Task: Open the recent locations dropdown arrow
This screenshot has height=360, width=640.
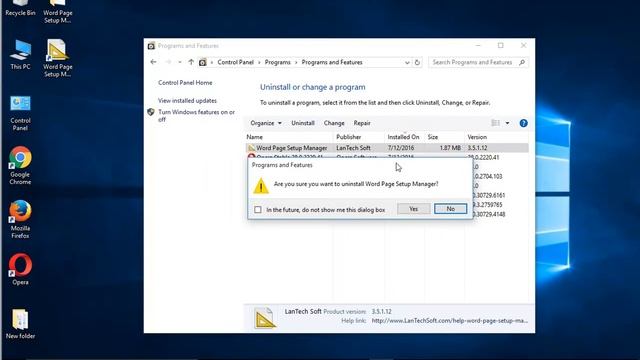Action: point(180,62)
